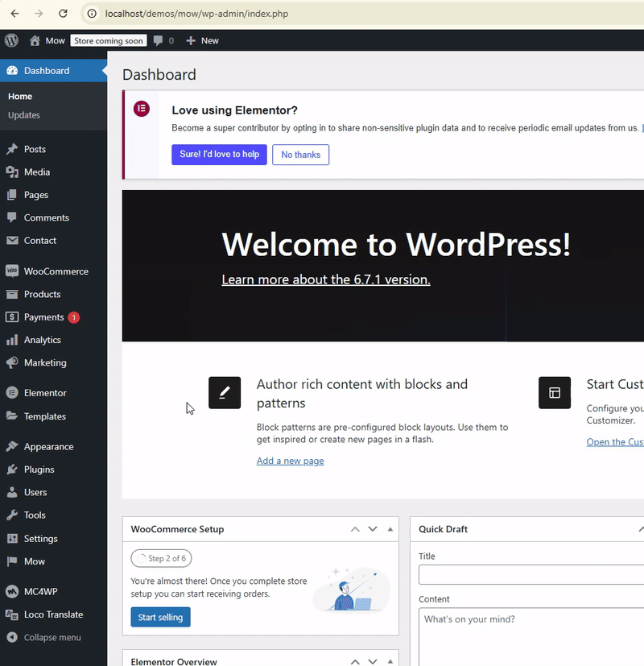
Task: Click 'Add a new page' link
Action: (x=290, y=461)
